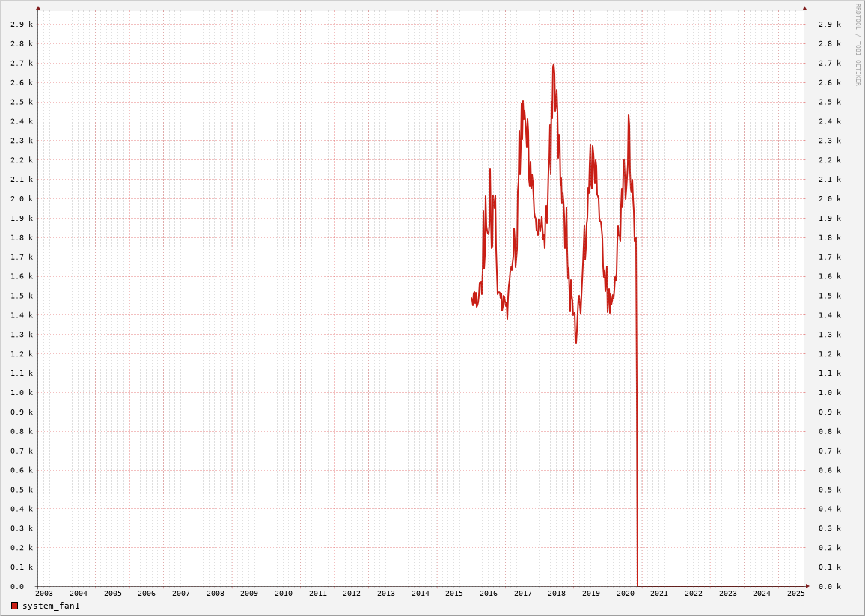
Task: Click the red system_fan1 legend color swatch
Action: (14, 606)
